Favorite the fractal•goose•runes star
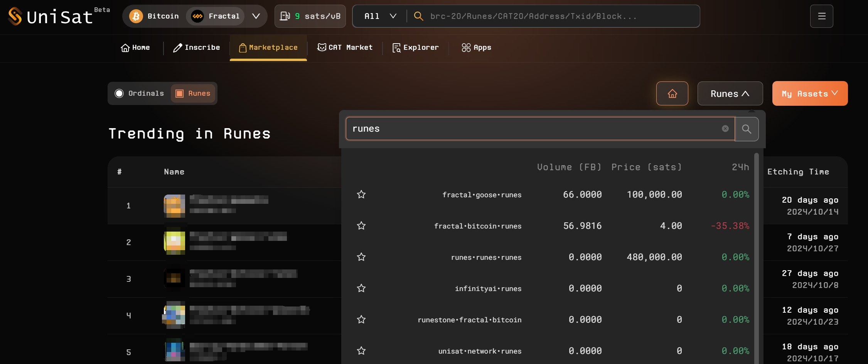The height and width of the screenshot is (364, 868). (x=361, y=195)
